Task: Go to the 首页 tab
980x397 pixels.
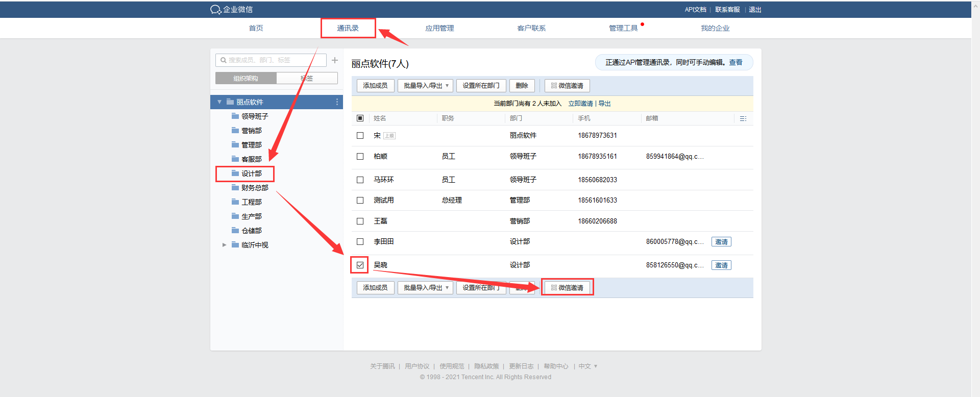Action: 256,28
